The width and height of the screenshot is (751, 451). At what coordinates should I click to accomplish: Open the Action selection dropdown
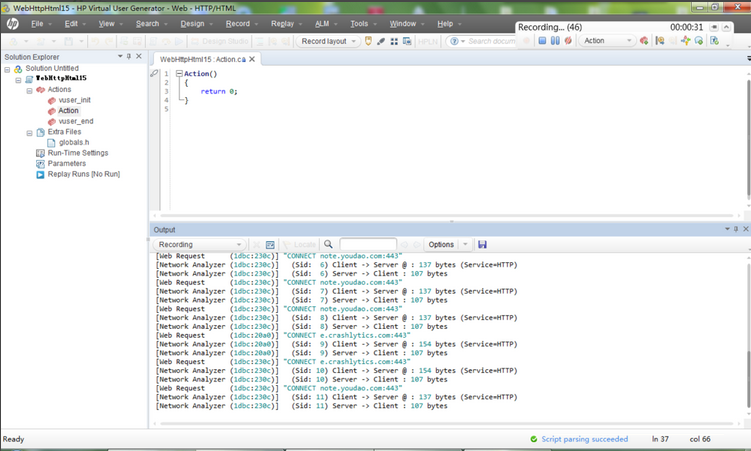click(607, 41)
